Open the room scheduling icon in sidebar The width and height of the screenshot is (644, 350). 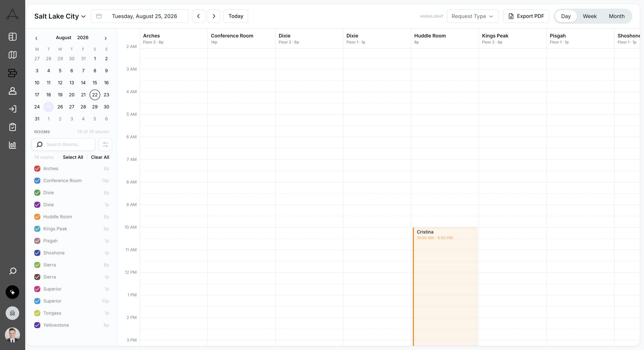(12, 73)
